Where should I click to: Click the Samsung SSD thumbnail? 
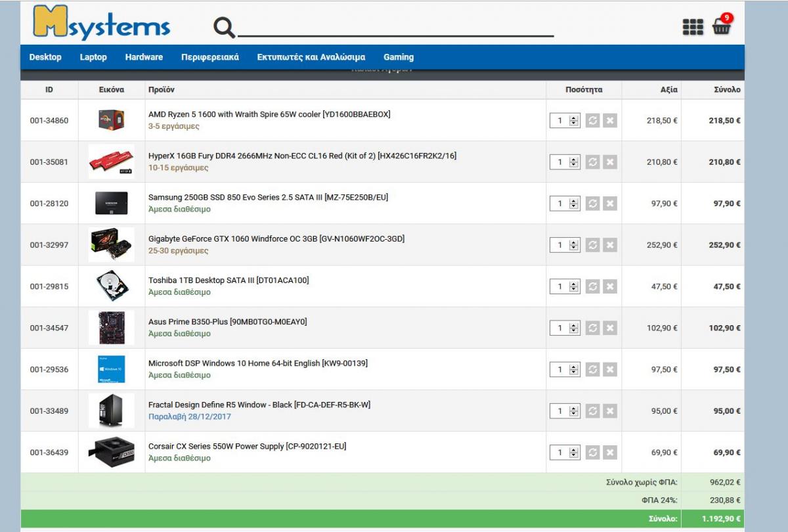[112, 204]
